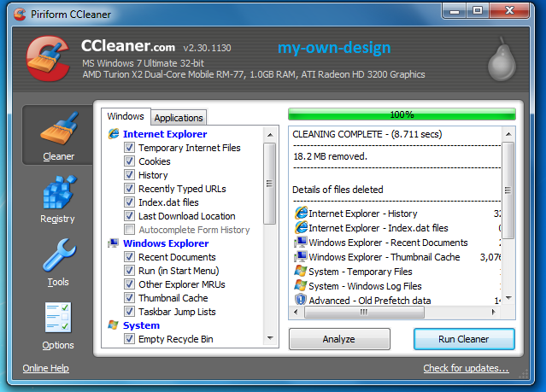Click IE icon beside Index.dat files result
Screen dimensions: 546x392
point(301,228)
